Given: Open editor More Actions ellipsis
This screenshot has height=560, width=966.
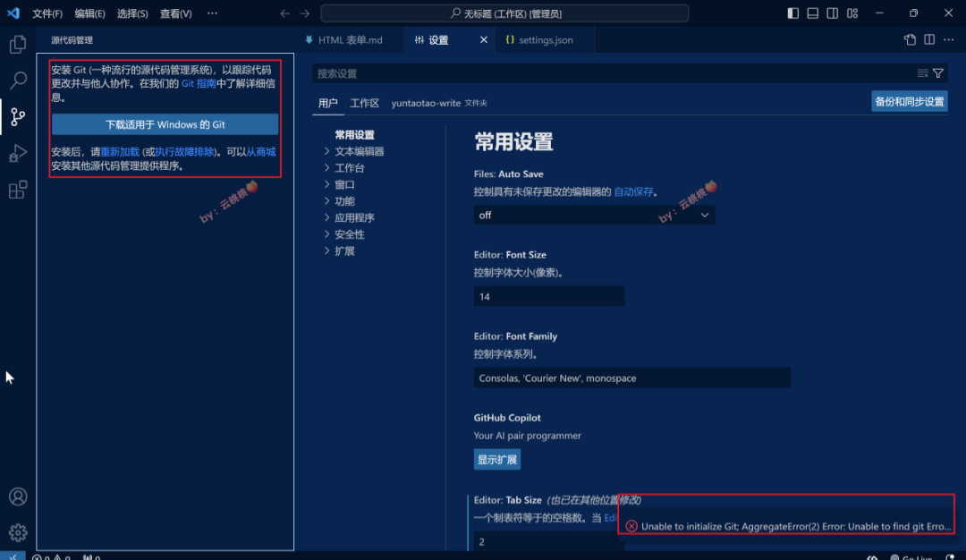Looking at the screenshot, I should tap(949, 40).
